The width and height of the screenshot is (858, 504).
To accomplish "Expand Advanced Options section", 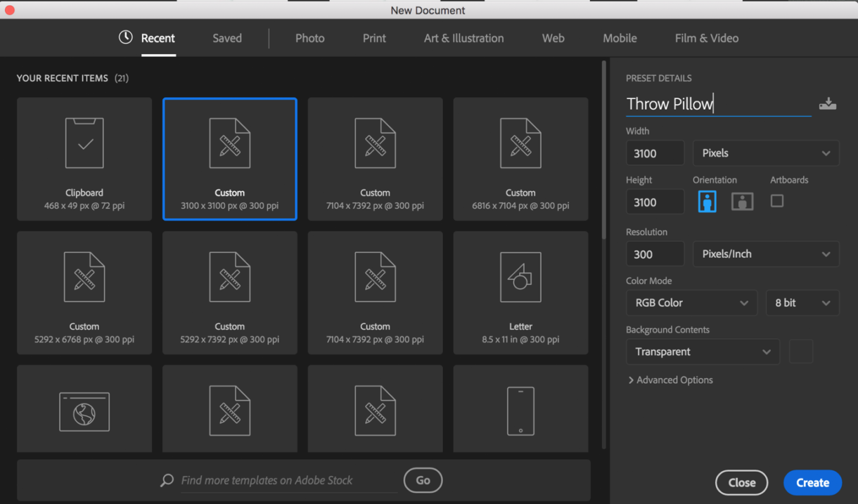I will [670, 380].
